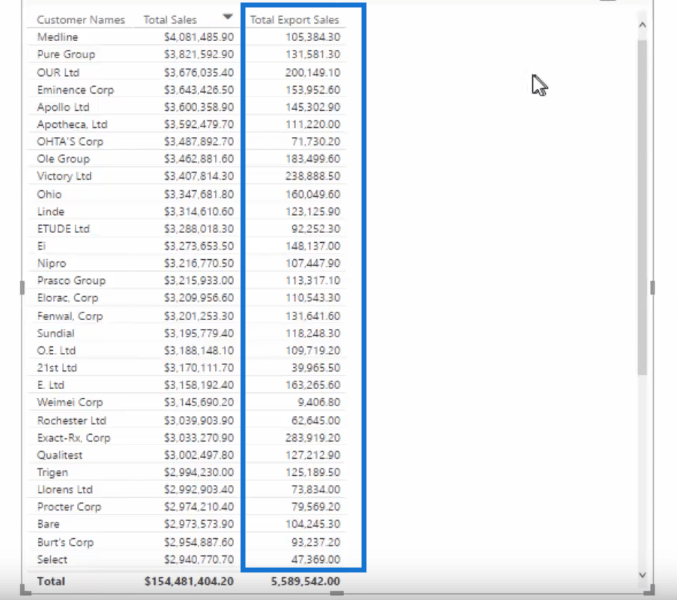Click the right middle resize handle
The height and width of the screenshot is (600, 677).
tap(652, 287)
